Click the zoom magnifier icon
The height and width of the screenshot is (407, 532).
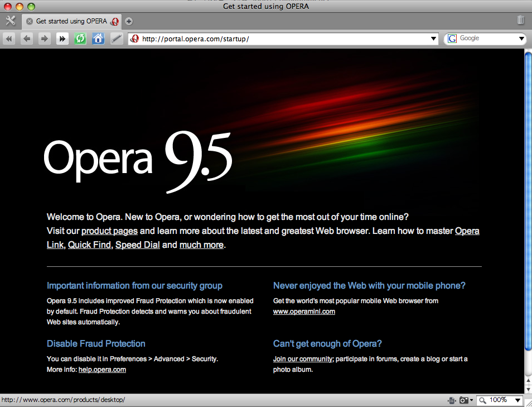(482, 400)
